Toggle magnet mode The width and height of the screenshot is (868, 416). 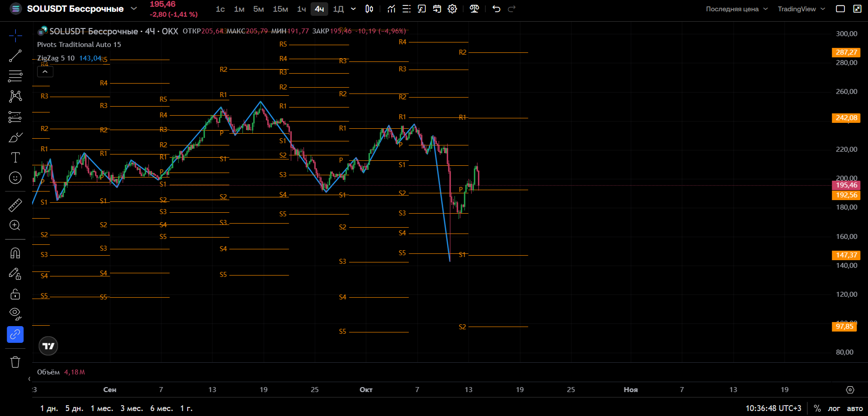[15, 253]
